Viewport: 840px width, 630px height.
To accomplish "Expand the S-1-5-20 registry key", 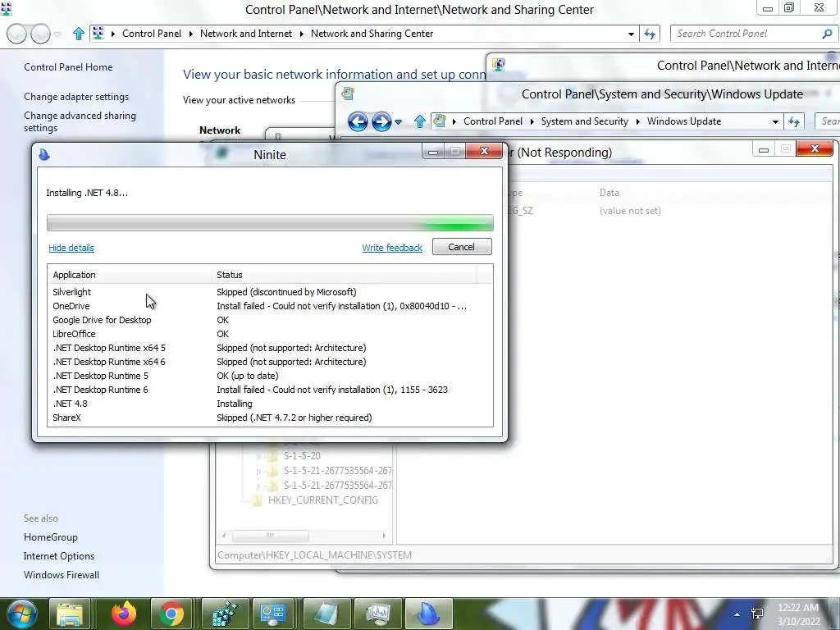I will (x=259, y=456).
